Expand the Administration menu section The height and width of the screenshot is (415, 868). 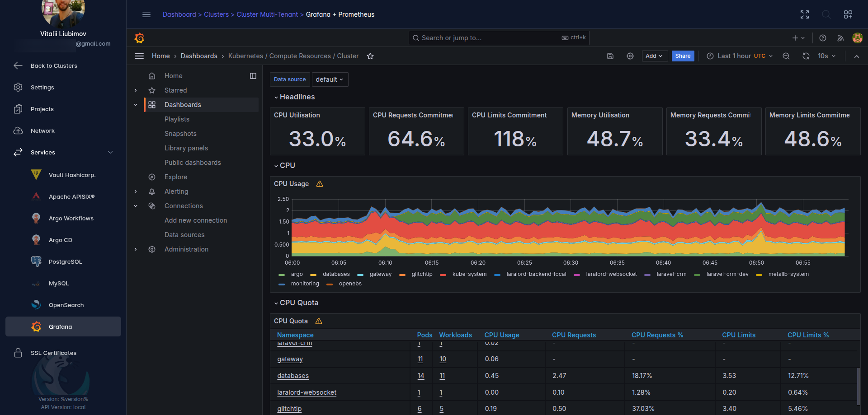[136, 249]
